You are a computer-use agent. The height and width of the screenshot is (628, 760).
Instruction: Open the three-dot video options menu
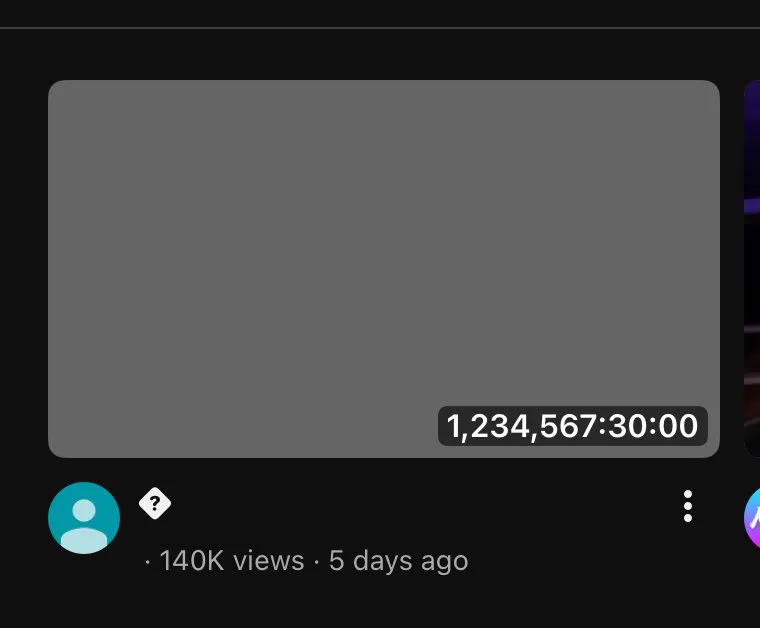point(687,506)
